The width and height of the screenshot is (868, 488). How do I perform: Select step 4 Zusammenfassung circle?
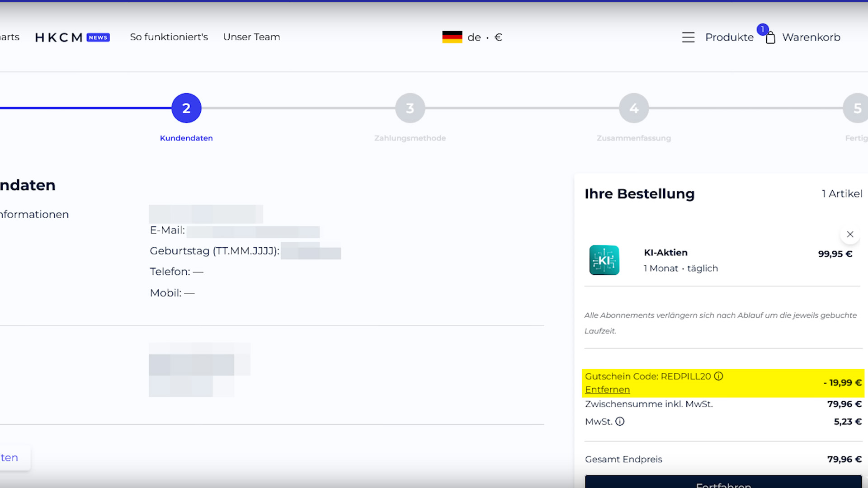click(x=633, y=108)
